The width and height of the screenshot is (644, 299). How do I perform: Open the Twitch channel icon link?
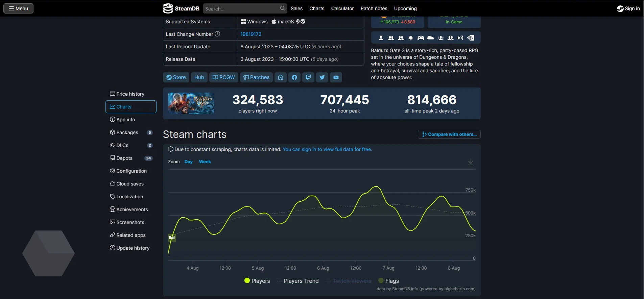click(308, 77)
